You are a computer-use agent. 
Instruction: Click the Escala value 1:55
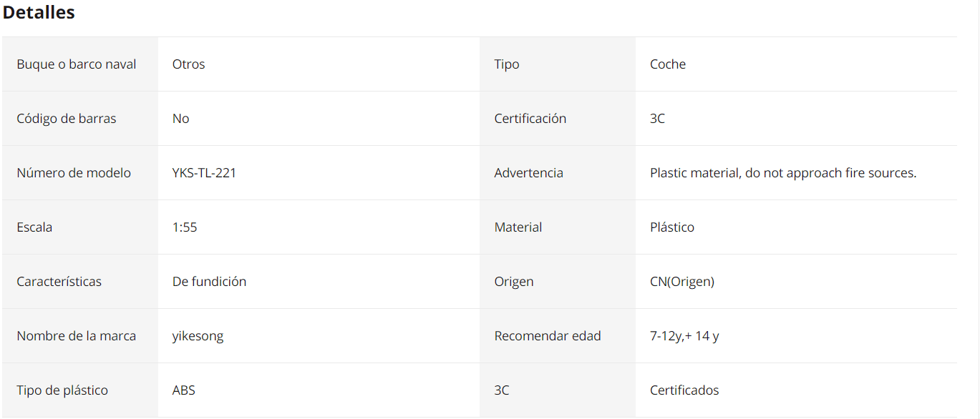(x=185, y=227)
